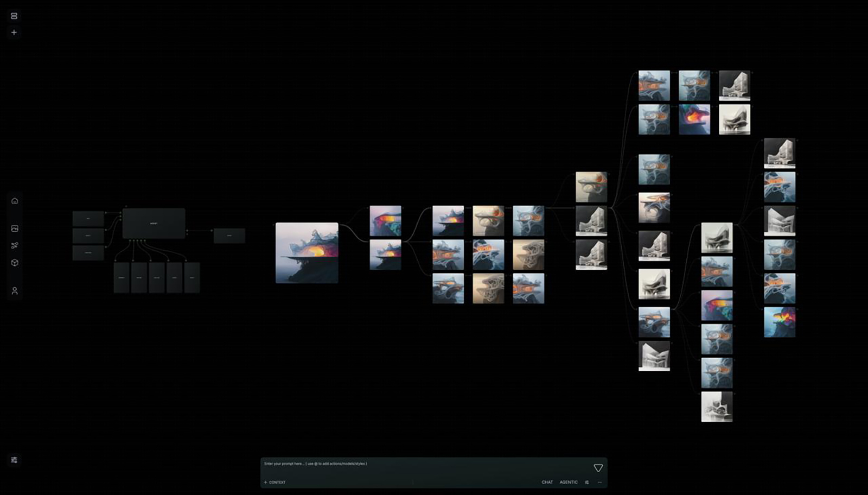The width and height of the screenshot is (868, 495).
Task: Expand the three-dots more menu in prompt bar
Action: (x=599, y=482)
